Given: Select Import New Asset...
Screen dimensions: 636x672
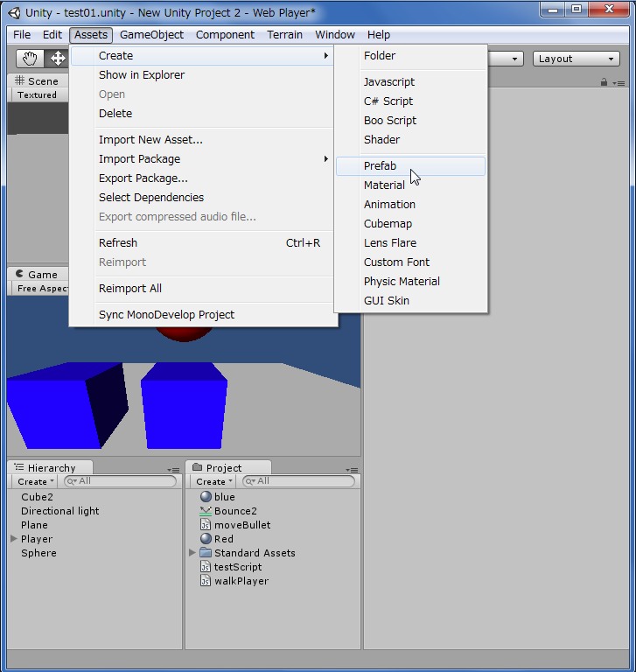Looking at the screenshot, I should click(202, 140).
